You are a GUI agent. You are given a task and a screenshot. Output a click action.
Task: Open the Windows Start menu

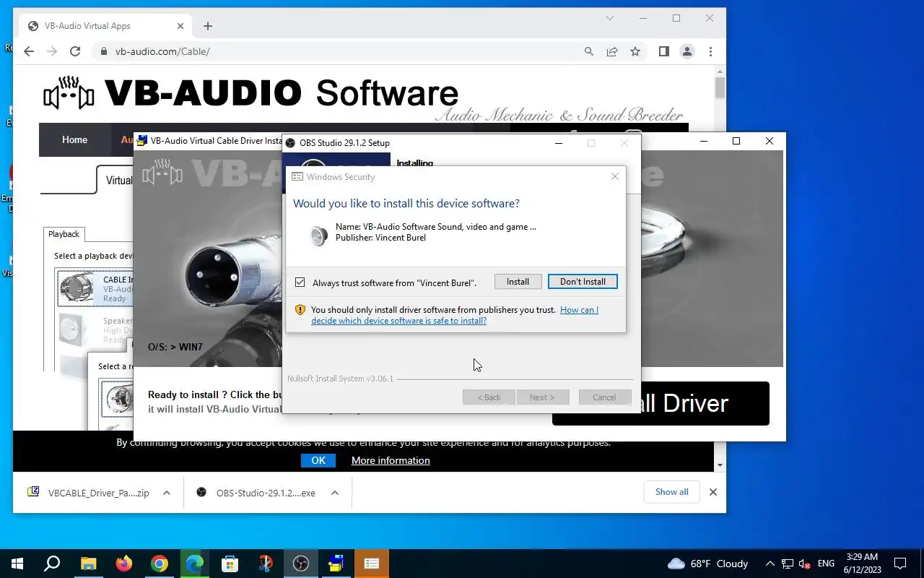tap(17, 564)
